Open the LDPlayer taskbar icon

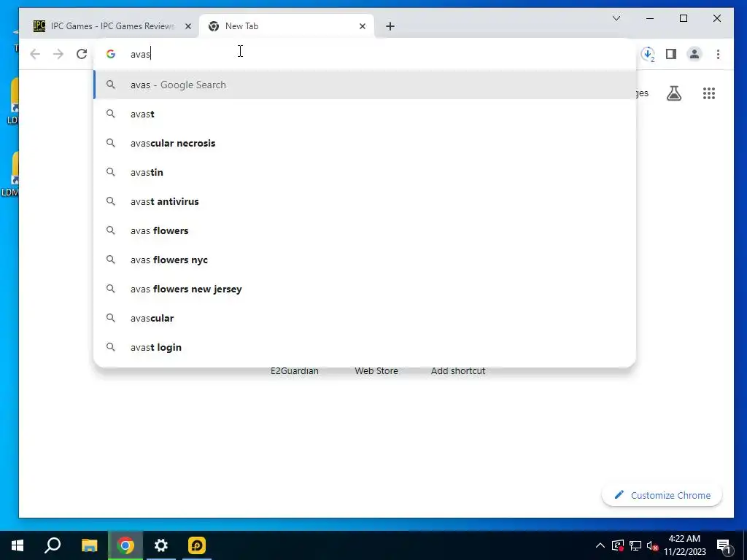click(197, 545)
